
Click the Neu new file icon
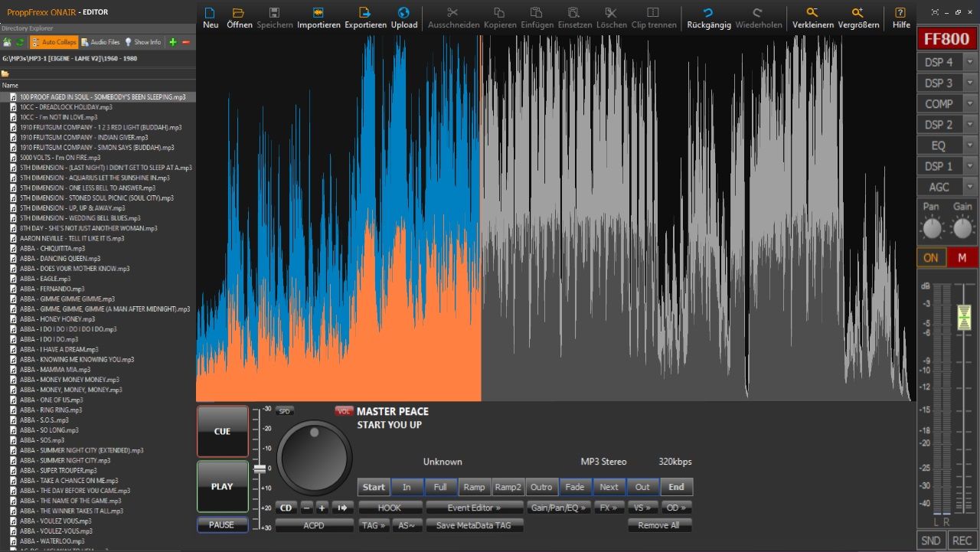211,13
